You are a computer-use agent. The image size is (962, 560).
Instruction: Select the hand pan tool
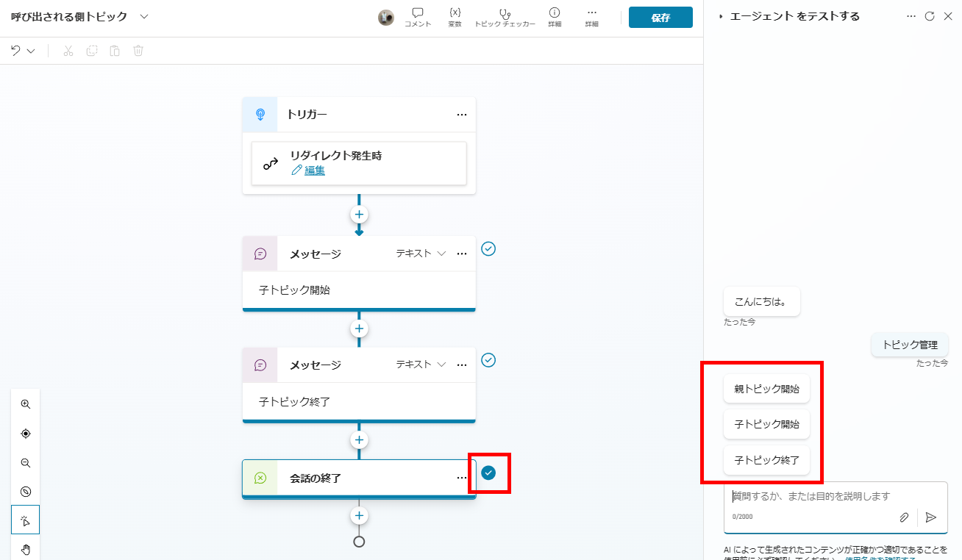point(26,549)
